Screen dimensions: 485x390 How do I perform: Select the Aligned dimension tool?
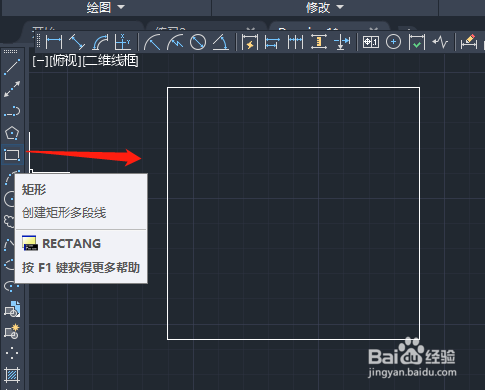coord(77,42)
